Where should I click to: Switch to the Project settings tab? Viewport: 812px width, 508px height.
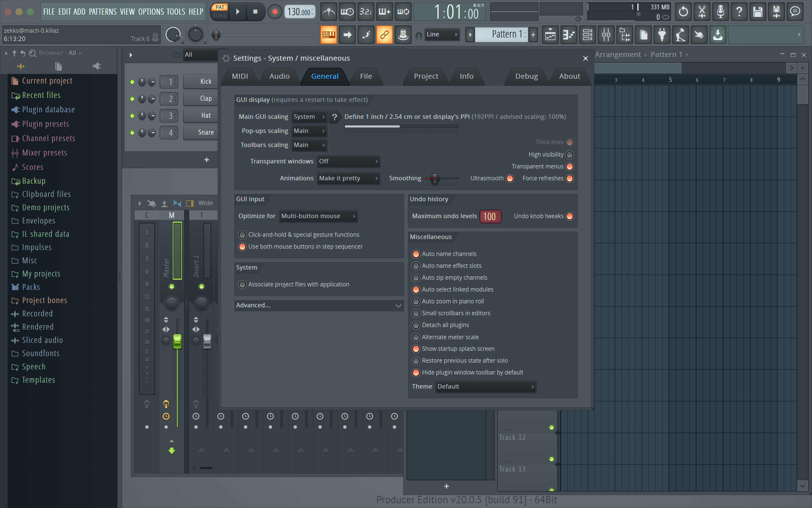[x=426, y=76]
